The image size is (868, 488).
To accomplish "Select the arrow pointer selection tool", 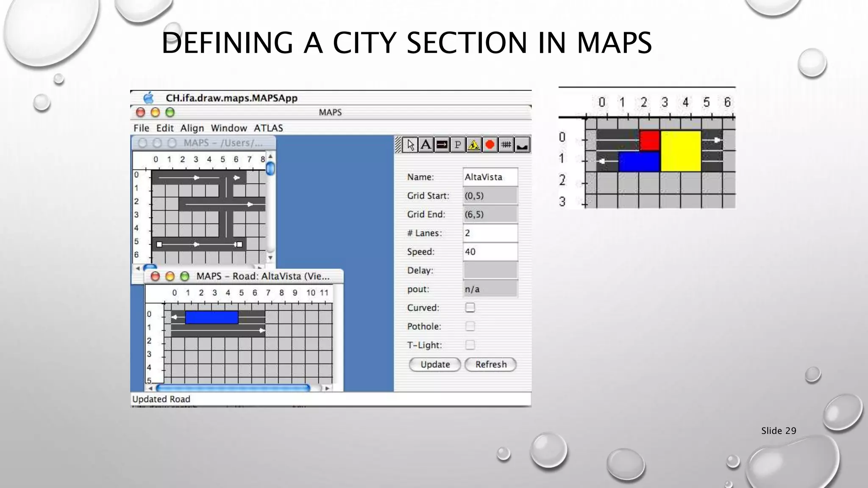I will coord(410,145).
